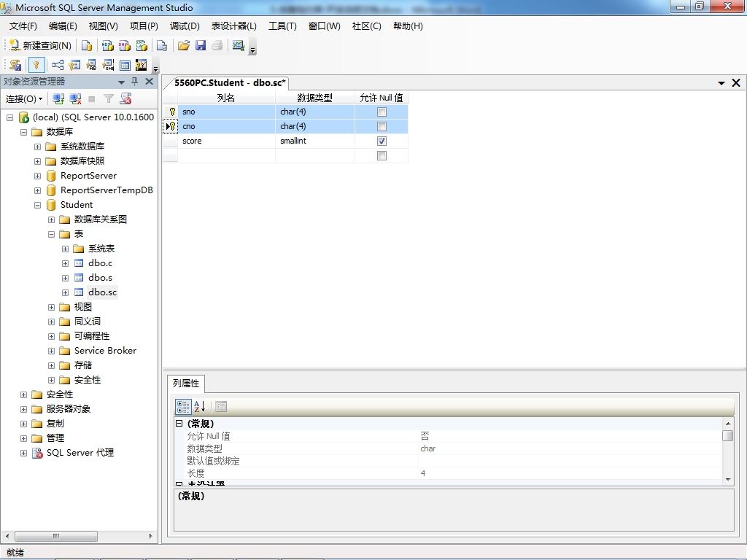Click the property pages icon in 列属性
This screenshot has height=560, width=747.
click(x=220, y=407)
